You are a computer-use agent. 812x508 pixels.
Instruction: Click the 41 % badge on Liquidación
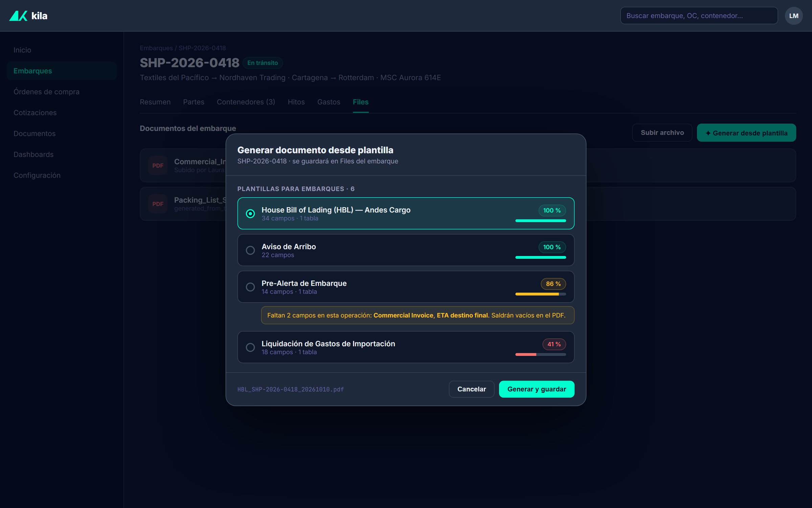coord(554,344)
